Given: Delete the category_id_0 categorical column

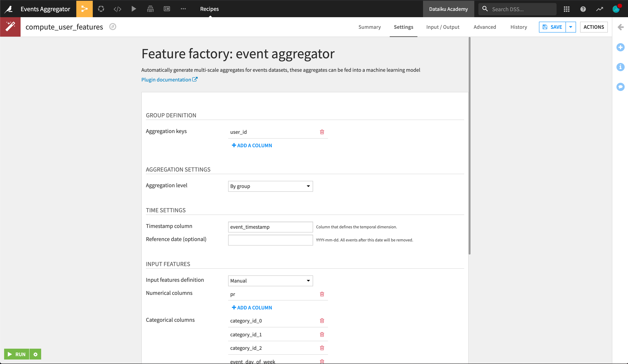Looking at the screenshot, I should pos(322,321).
